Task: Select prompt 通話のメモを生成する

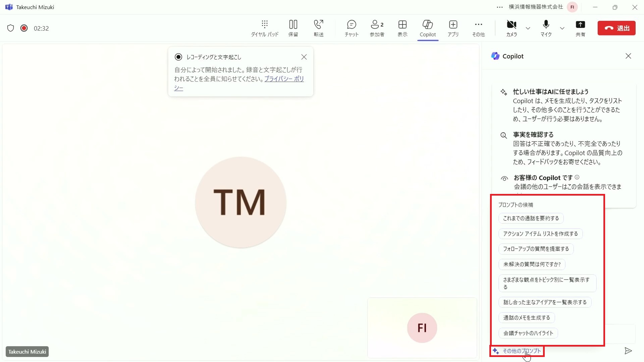Action: point(527,318)
